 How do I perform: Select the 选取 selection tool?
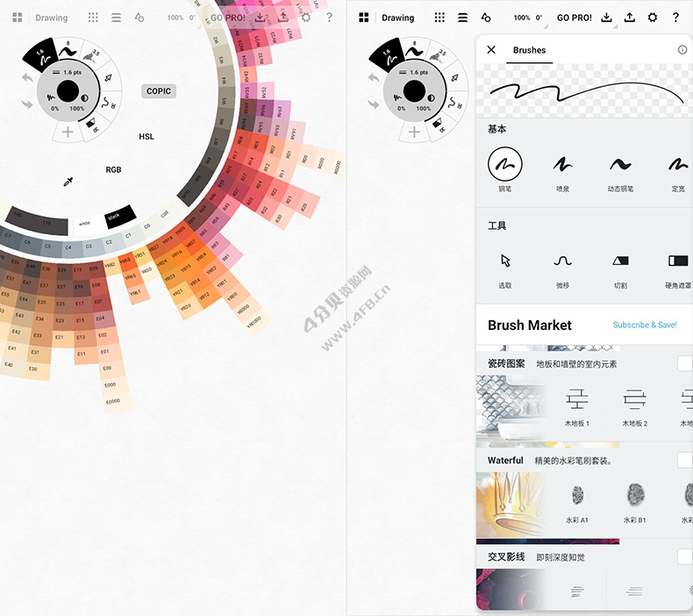click(x=504, y=261)
